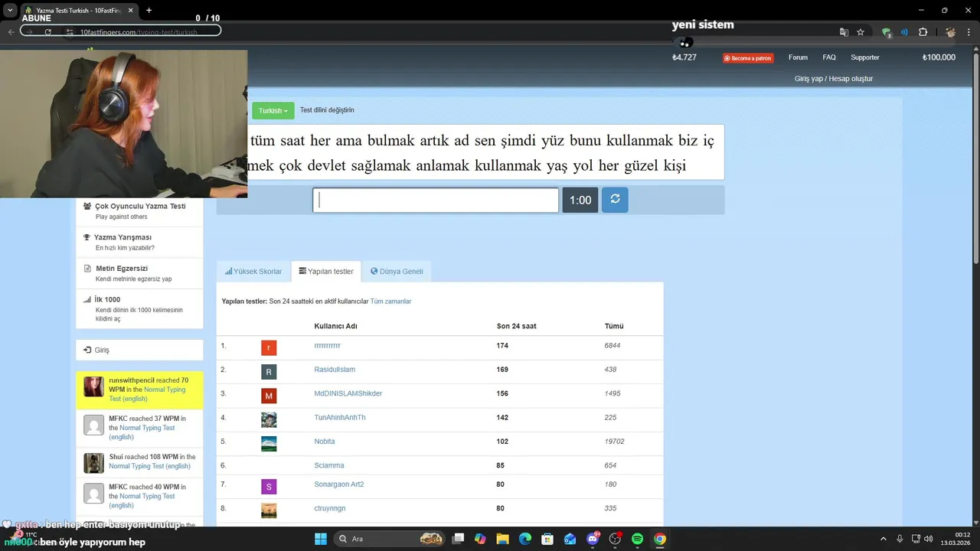Open user TunAhinhAnhTh profile link
Screen dimensions: 980x551
pyautogui.click(x=340, y=417)
